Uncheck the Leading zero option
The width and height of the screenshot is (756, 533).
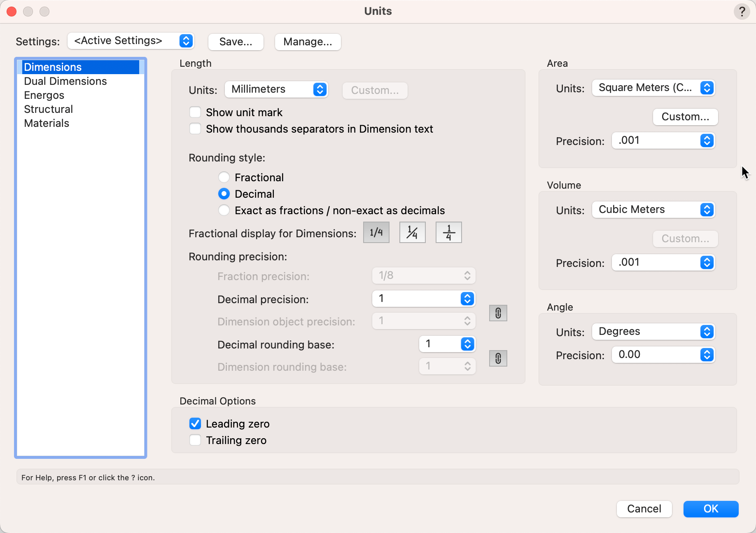tap(195, 424)
